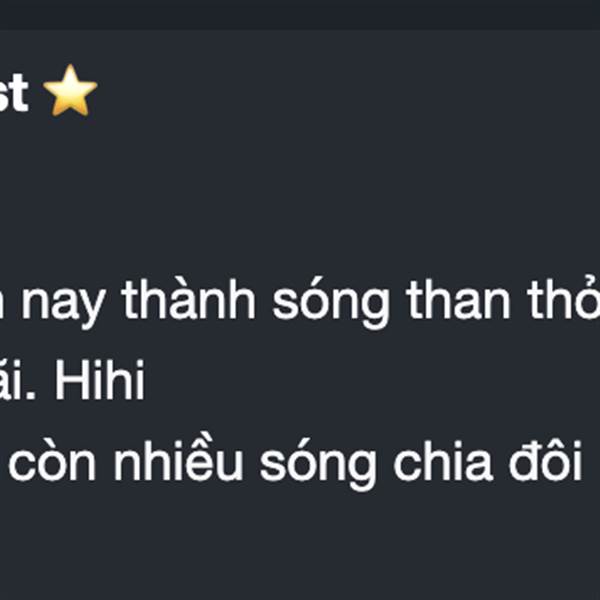
Task: Click the dark panel area above the star
Action: [300, 45]
